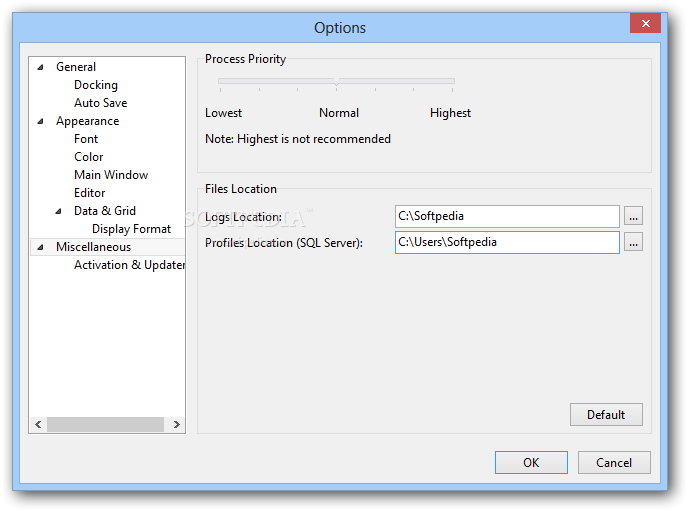Browse for the Logs Location folder

(633, 216)
